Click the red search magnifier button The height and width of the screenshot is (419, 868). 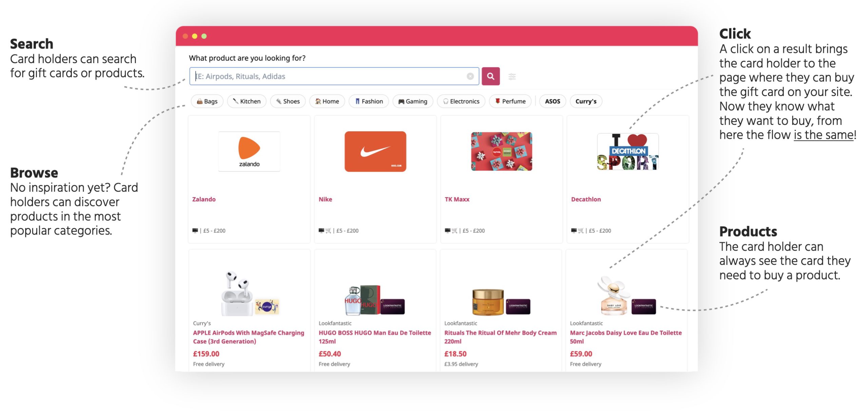click(x=490, y=76)
